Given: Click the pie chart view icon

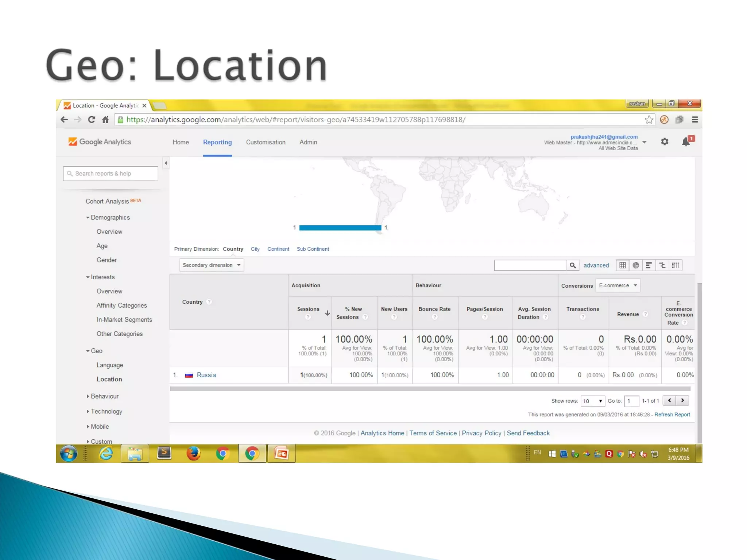Looking at the screenshot, I should [636, 265].
